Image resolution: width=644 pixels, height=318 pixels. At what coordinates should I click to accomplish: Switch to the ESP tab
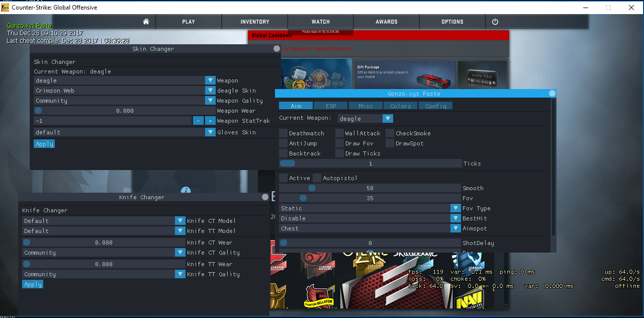(x=330, y=106)
